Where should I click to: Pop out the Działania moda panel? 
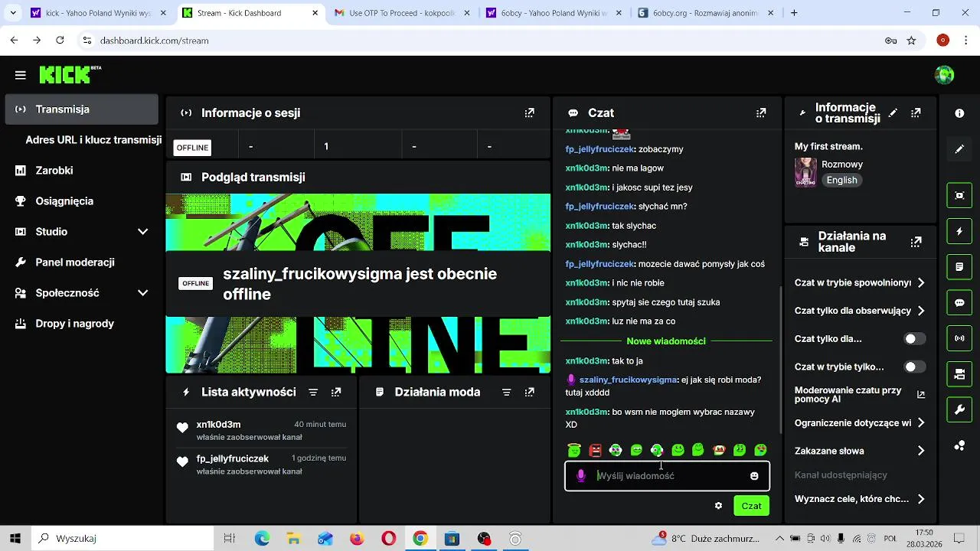coord(529,392)
